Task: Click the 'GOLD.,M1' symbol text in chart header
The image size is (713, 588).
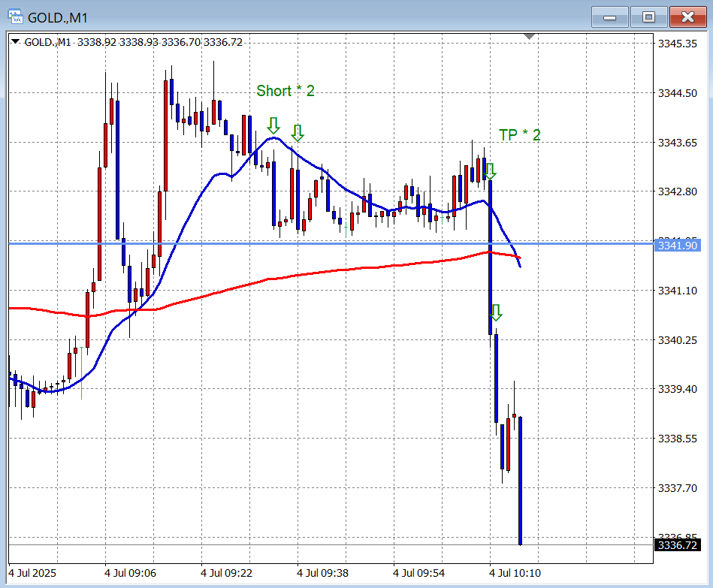Action: [48, 42]
